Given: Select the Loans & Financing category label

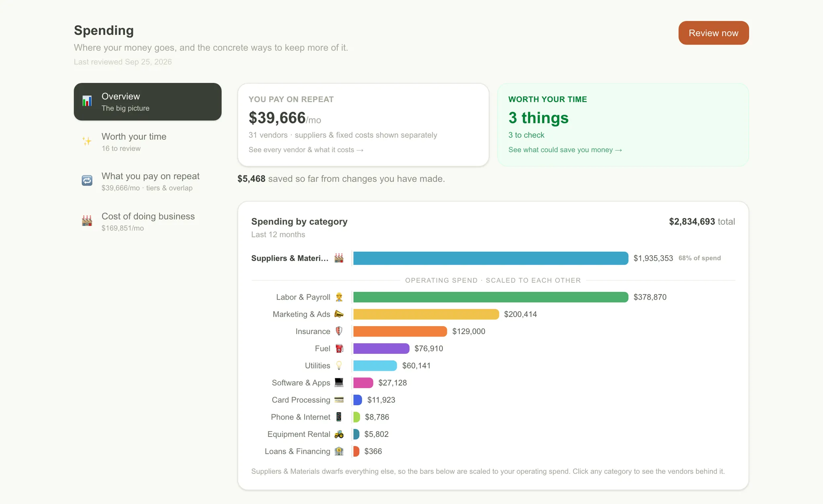Looking at the screenshot, I should tap(297, 451).
